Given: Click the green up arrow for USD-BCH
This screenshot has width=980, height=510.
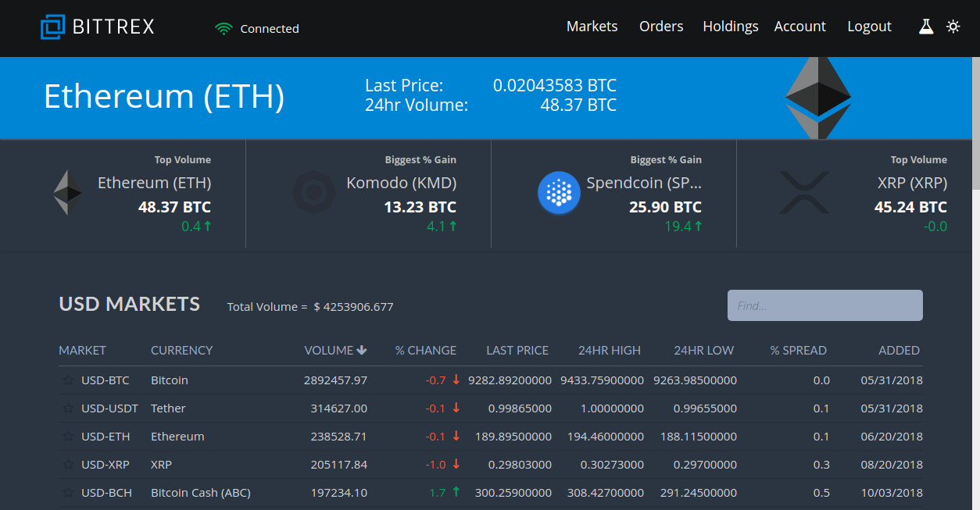Looking at the screenshot, I should (x=456, y=492).
